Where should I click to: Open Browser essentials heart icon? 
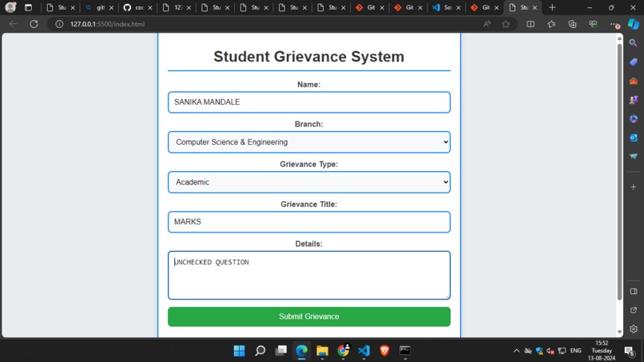point(593,24)
